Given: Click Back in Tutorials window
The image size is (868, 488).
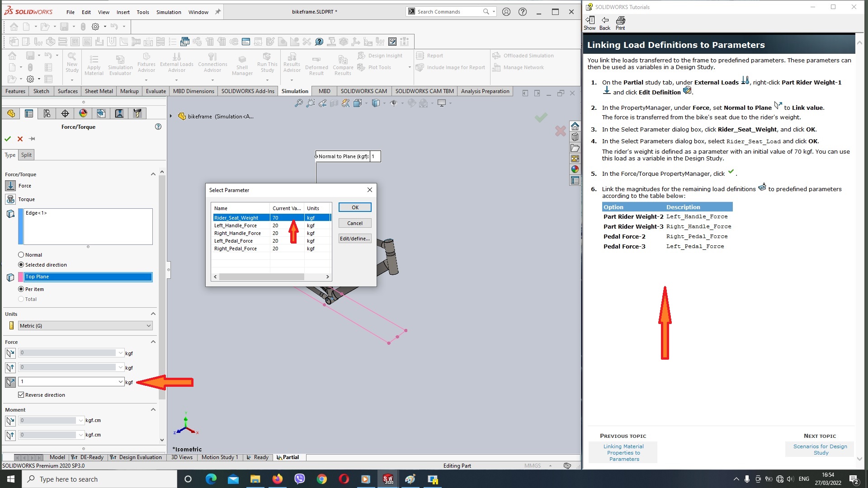Looking at the screenshot, I should pos(605,23).
